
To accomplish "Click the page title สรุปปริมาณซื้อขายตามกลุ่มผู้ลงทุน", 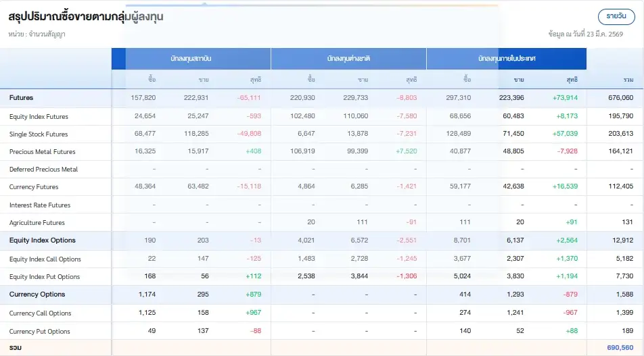I will [86, 16].
